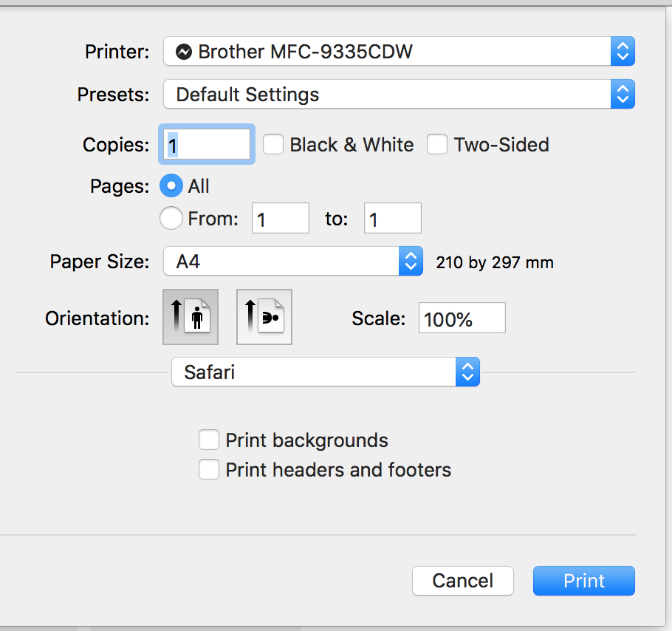The image size is (672, 631).
Task: Select the From page range radio button
Action: (171, 218)
